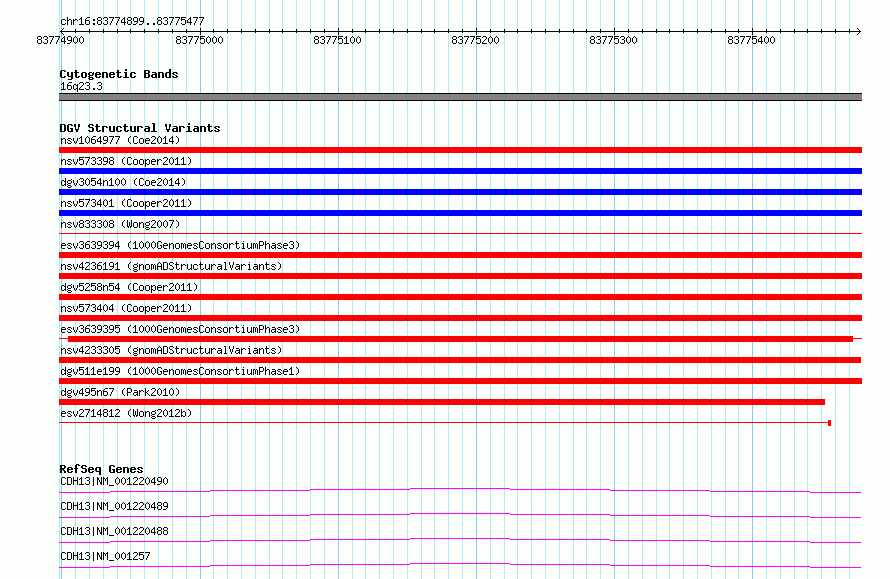The width and height of the screenshot is (890, 579).
Task: Select the Cytogenetic Bands track title
Action: click(119, 74)
